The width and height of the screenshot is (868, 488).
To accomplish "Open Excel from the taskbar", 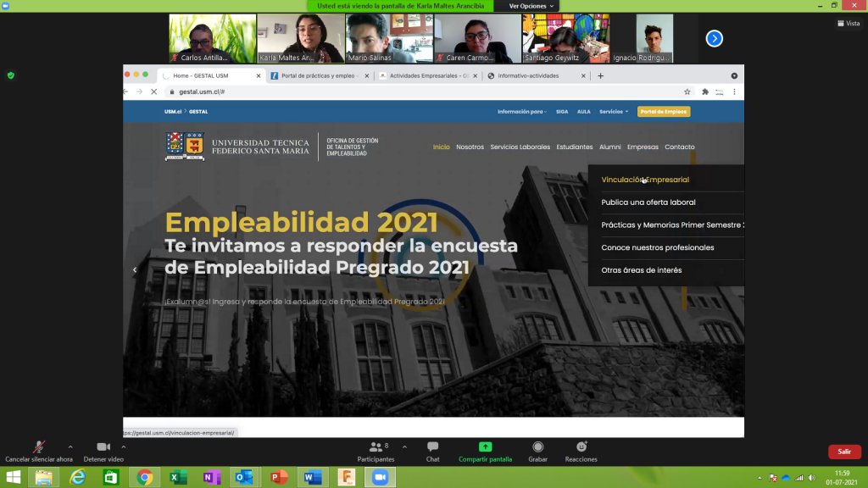I will point(178,477).
